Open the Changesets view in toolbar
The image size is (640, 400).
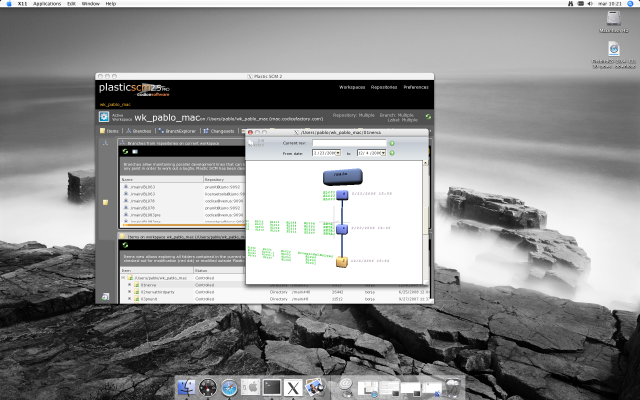219,131
